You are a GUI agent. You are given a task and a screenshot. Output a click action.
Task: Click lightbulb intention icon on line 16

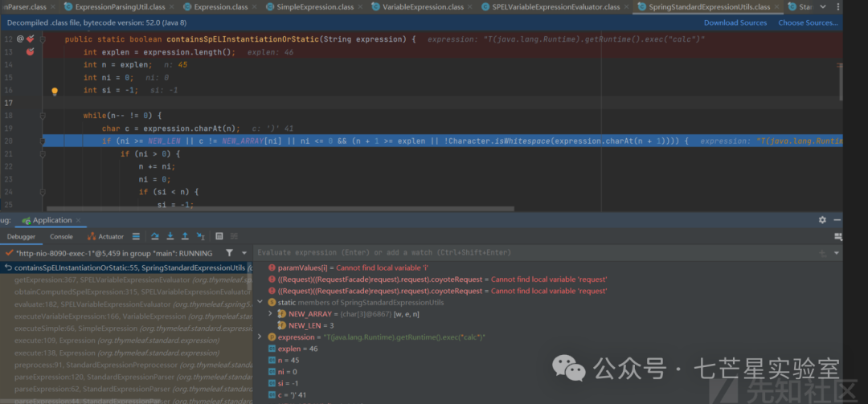point(55,92)
